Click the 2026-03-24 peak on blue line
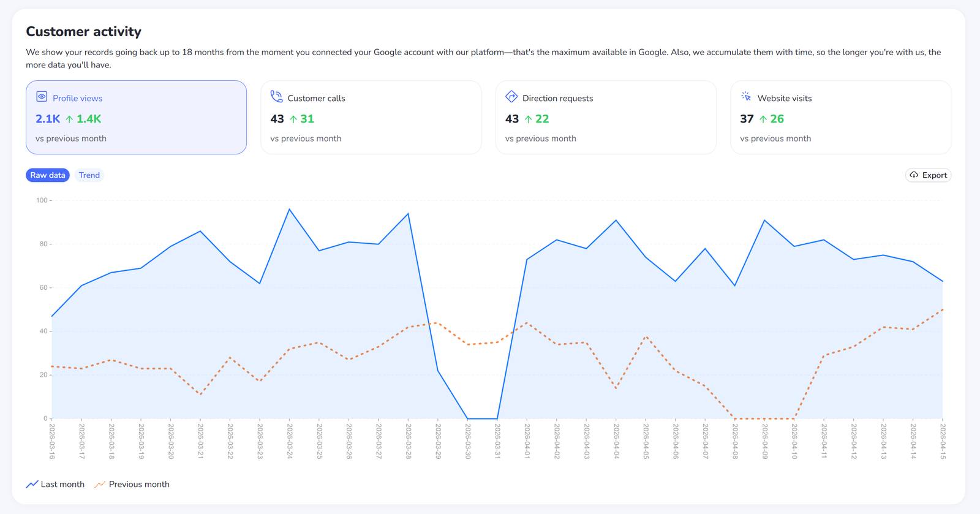Viewport: 980px width, 514px height. (x=290, y=210)
